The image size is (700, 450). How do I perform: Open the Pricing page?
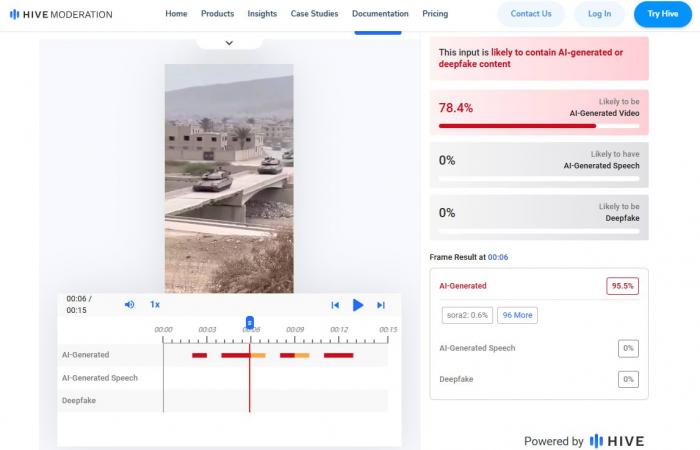point(435,14)
